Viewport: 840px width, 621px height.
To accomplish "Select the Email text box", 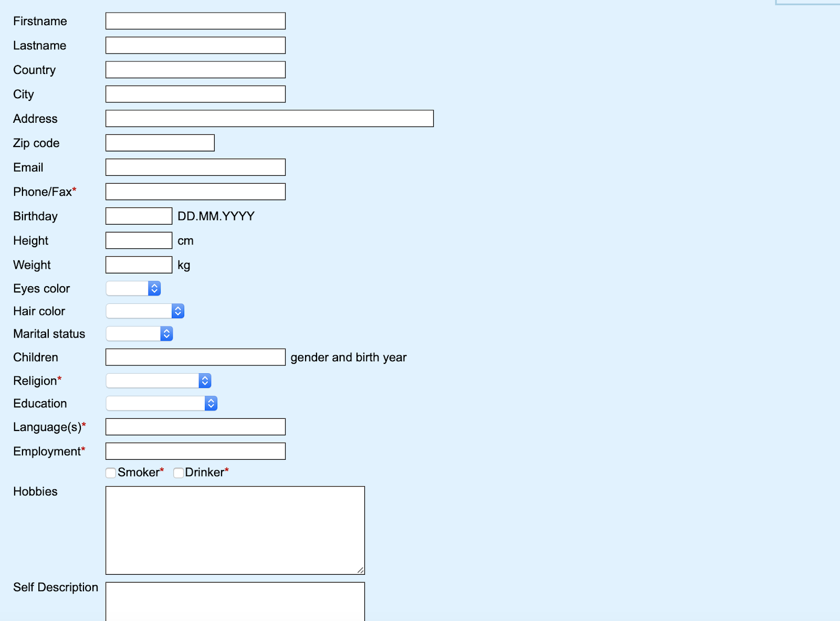I will click(x=195, y=167).
